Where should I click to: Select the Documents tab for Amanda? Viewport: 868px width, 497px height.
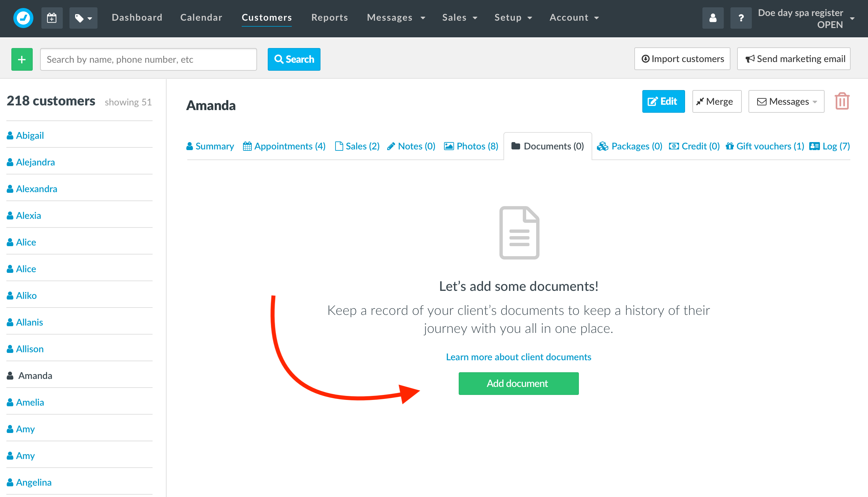point(547,146)
